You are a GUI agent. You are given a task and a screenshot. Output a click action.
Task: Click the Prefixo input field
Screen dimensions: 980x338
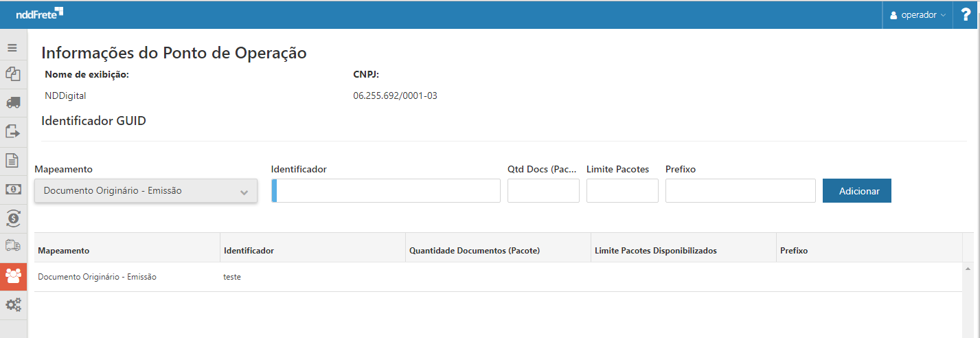(x=740, y=191)
